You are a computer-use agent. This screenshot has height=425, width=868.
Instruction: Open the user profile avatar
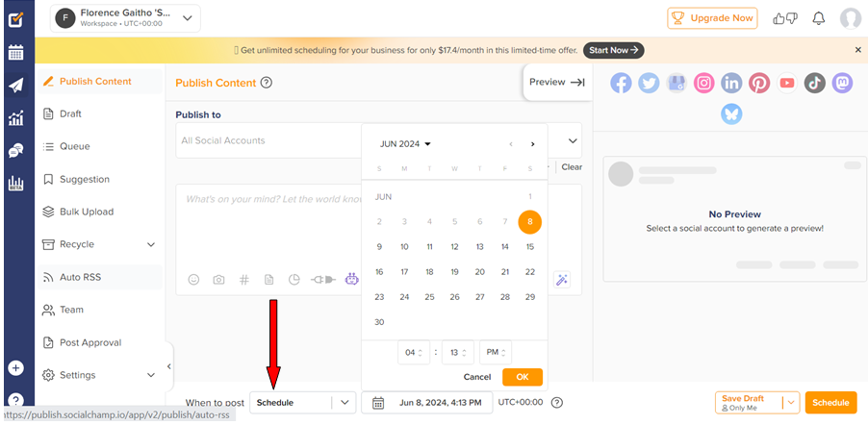(x=850, y=18)
